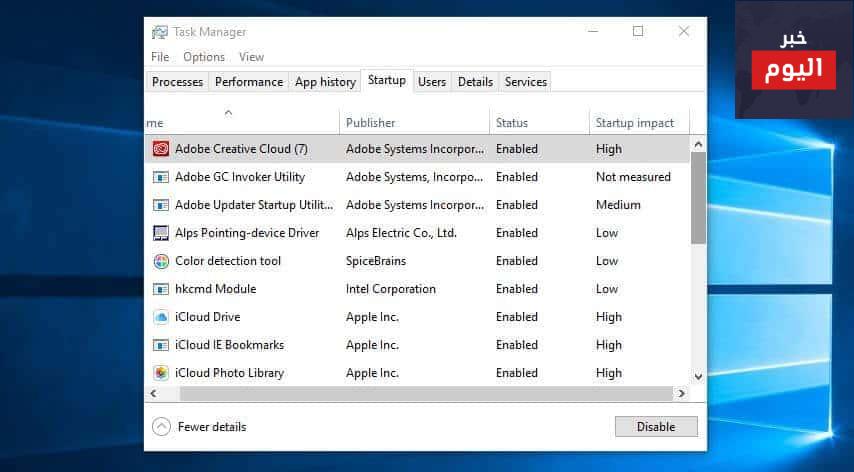854x472 pixels.
Task: Switch to the Performance tab
Action: point(249,82)
